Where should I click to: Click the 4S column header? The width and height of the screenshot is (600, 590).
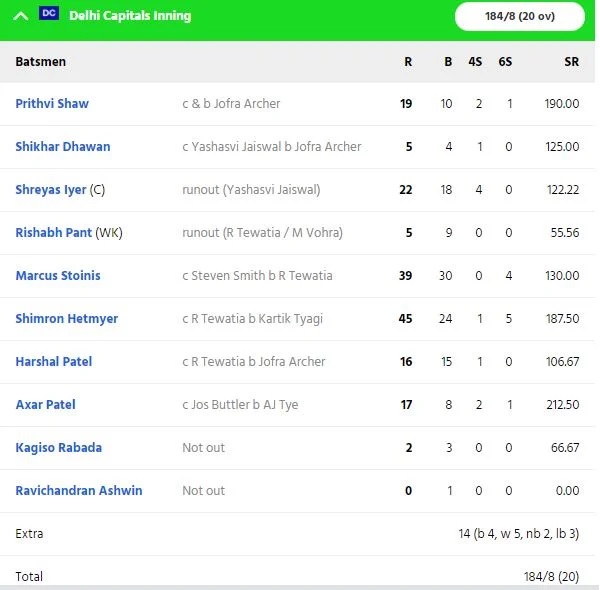click(x=475, y=62)
